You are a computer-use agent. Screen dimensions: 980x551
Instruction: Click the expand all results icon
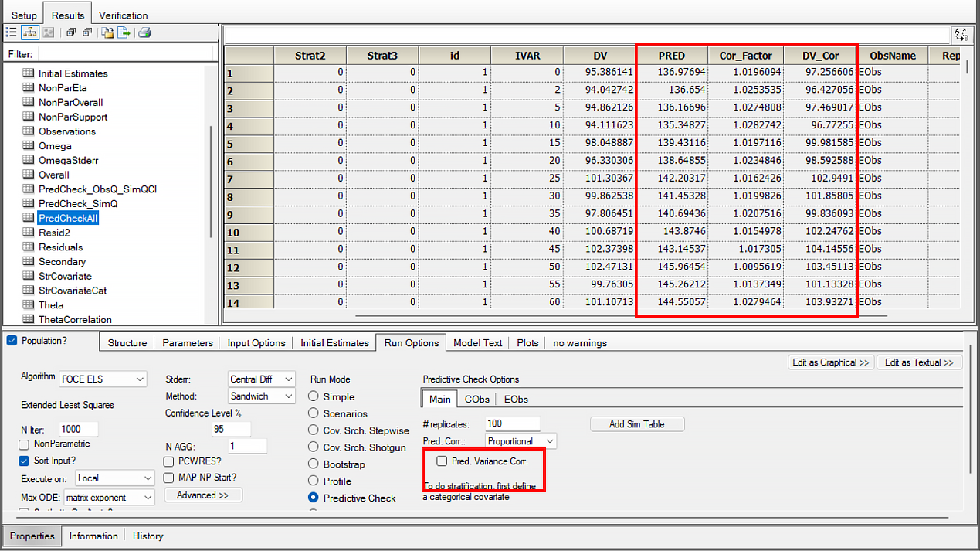tap(70, 32)
